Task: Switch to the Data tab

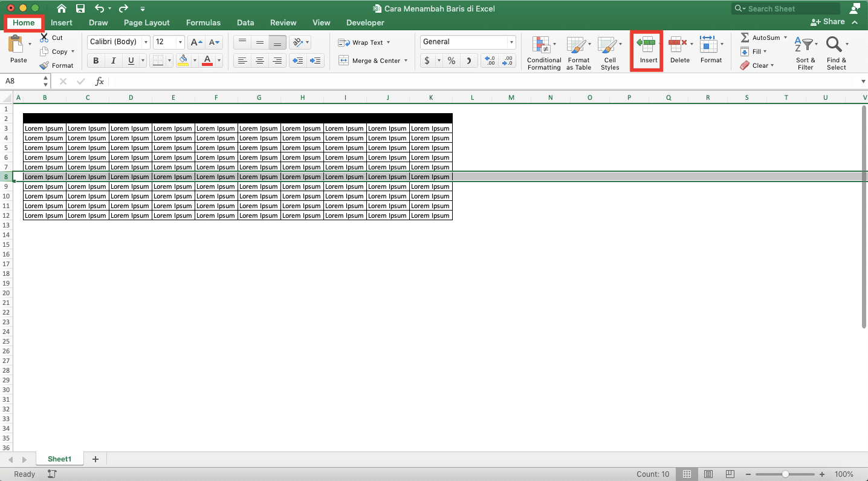Action: click(245, 22)
